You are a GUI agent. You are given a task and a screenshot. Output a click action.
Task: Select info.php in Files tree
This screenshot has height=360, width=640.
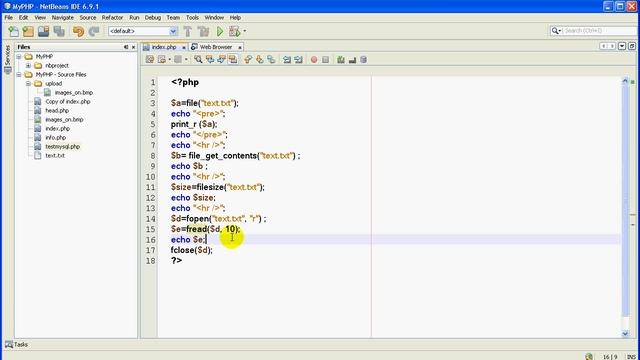56,138
